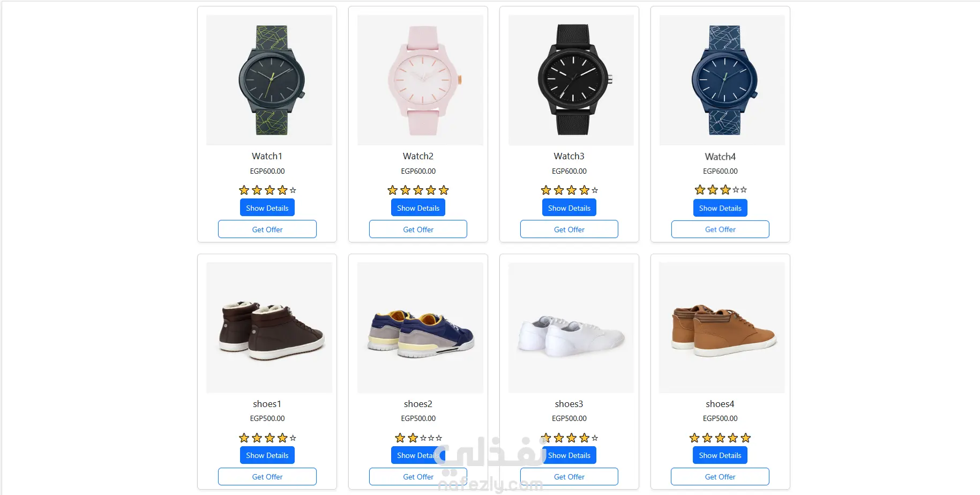This screenshot has width=980, height=495.
Task: Open the shoes2 title link
Action: pos(418,404)
